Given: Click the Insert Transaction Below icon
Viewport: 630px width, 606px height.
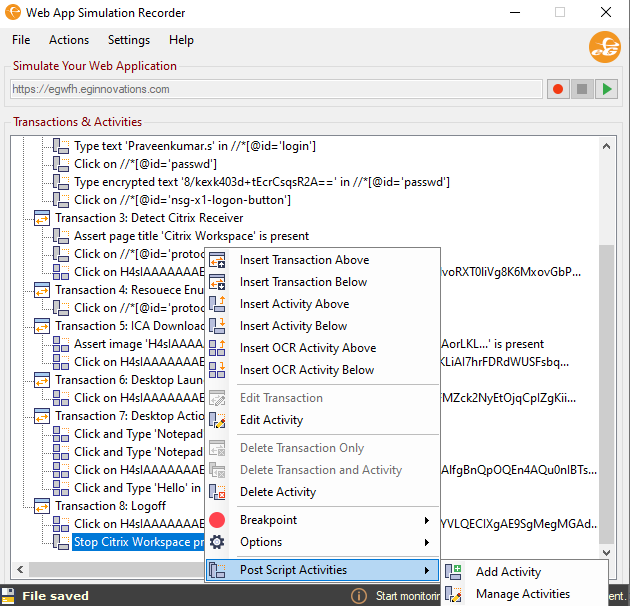Looking at the screenshot, I should pos(217,282).
